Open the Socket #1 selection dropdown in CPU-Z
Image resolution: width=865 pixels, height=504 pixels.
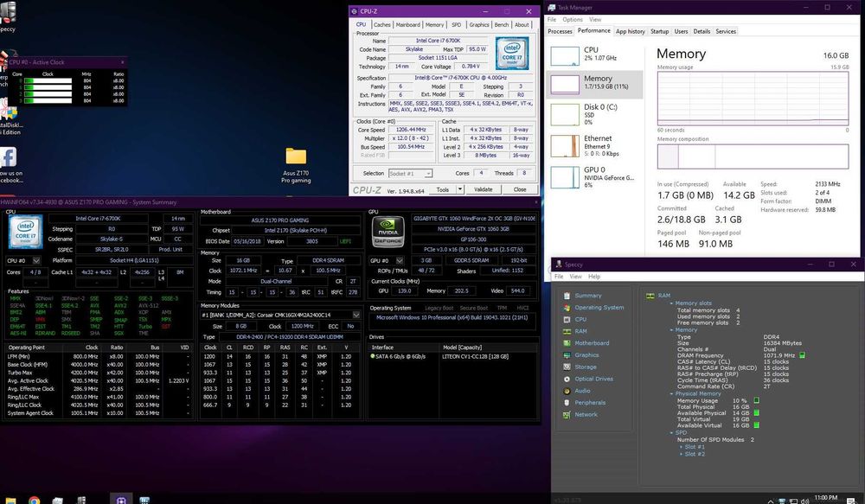[x=410, y=173]
